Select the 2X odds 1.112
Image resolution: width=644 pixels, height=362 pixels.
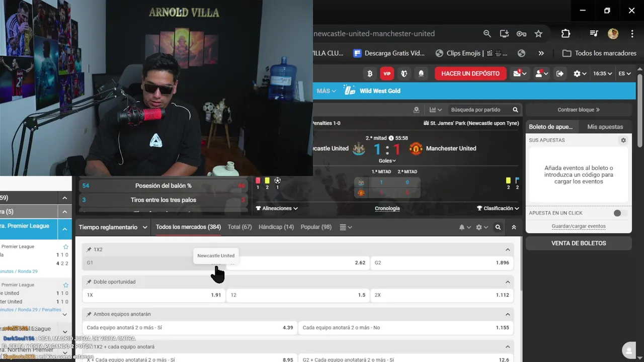click(442, 295)
